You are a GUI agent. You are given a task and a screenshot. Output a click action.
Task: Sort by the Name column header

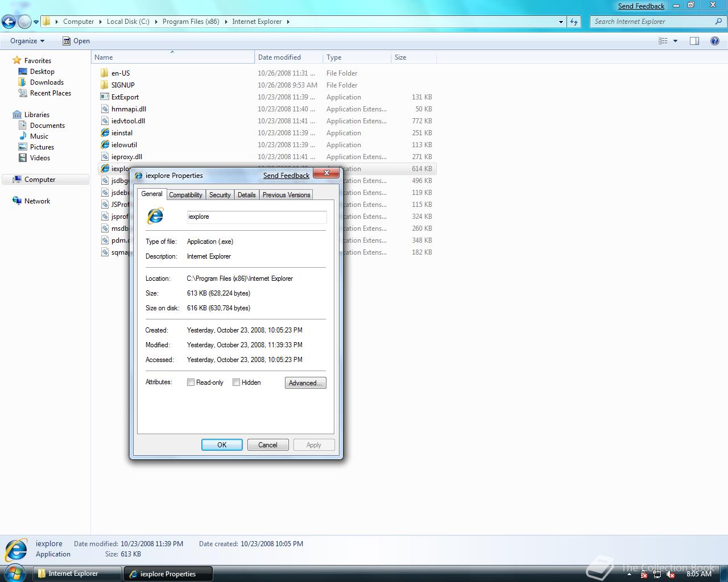pos(173,57)
